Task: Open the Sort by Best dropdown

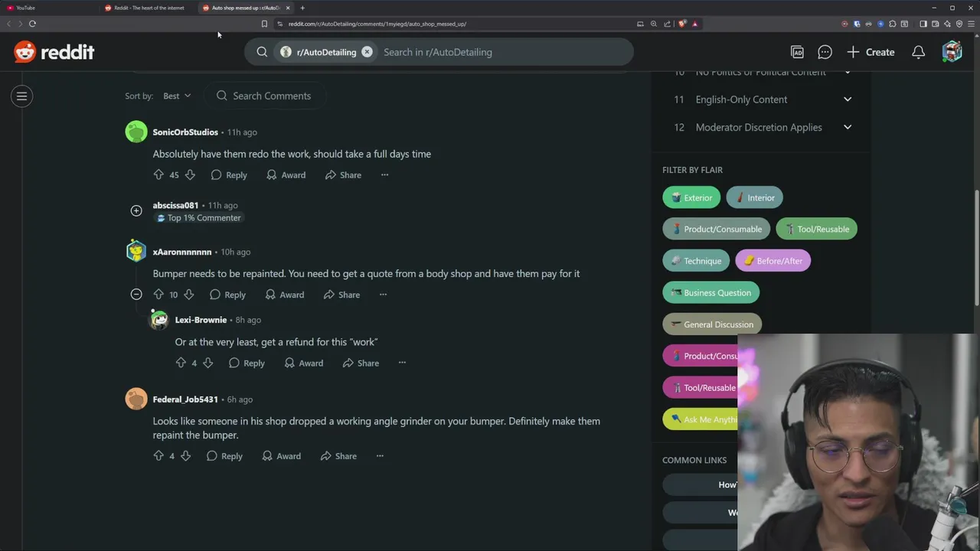Action: pos(177,96)
